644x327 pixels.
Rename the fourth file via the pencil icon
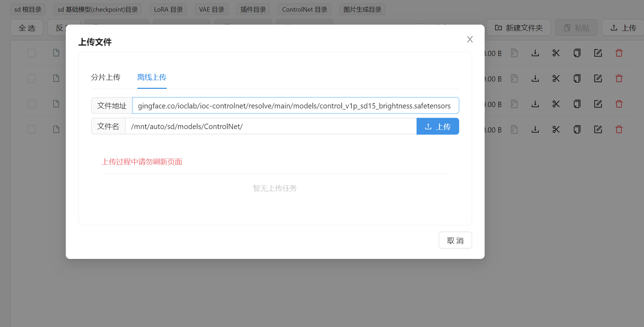[x=598, y=129]
